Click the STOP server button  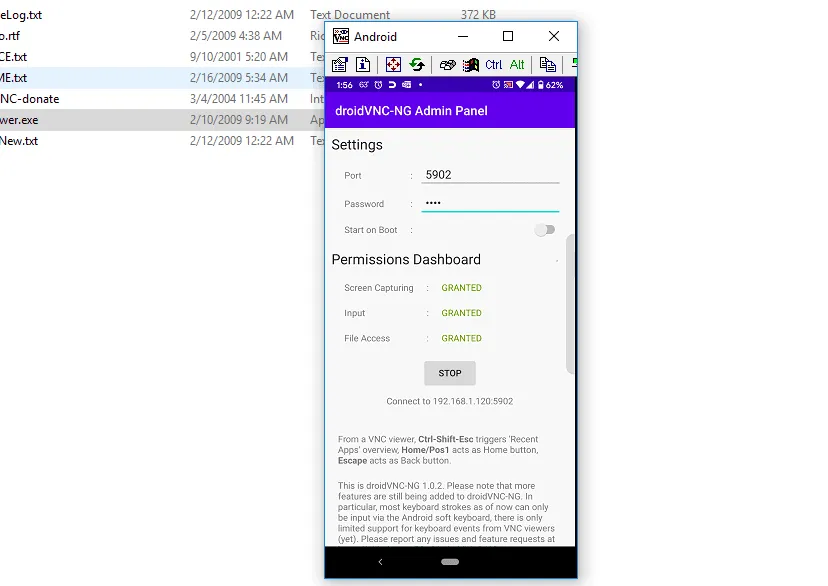pyautogui.click(x=450, y=373)
